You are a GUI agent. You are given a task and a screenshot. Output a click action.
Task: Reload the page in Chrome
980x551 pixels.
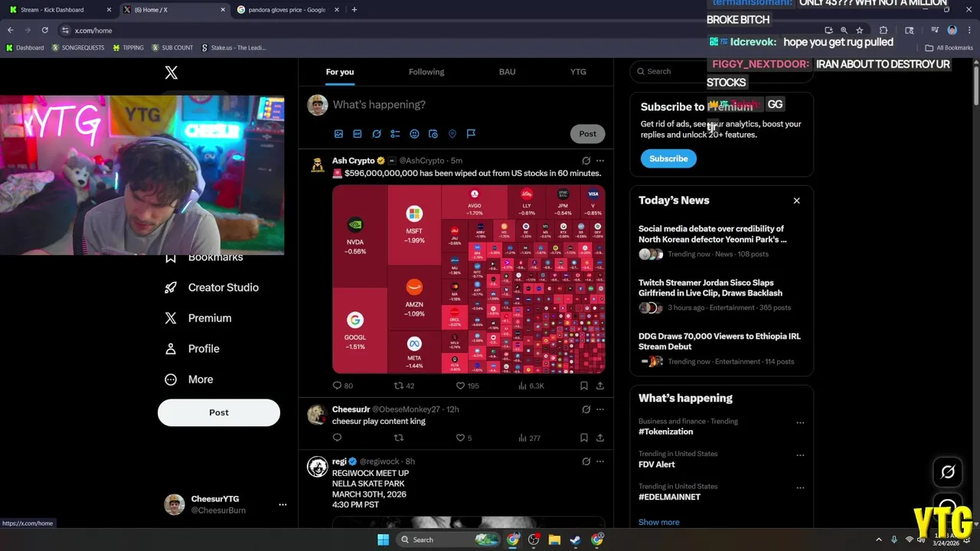click(44, 30)
